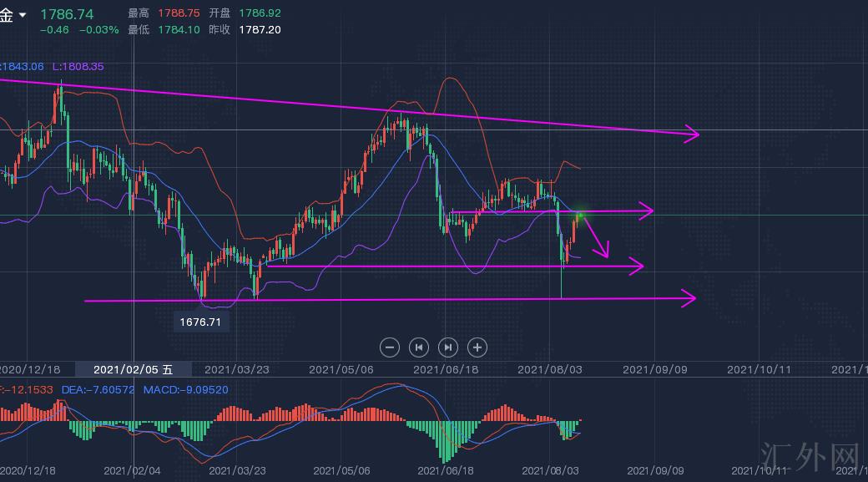Click the 2021/09/09 date on price axis

tap(655, 369)
